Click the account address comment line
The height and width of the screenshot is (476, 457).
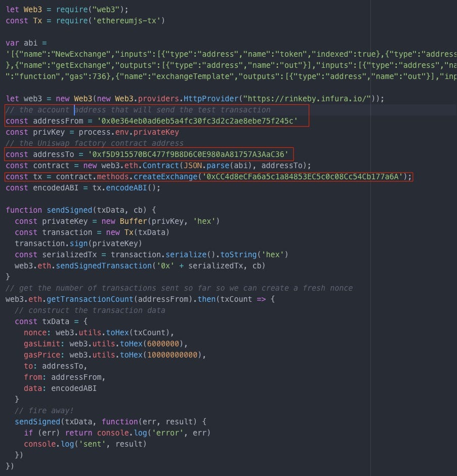(138, 109)
